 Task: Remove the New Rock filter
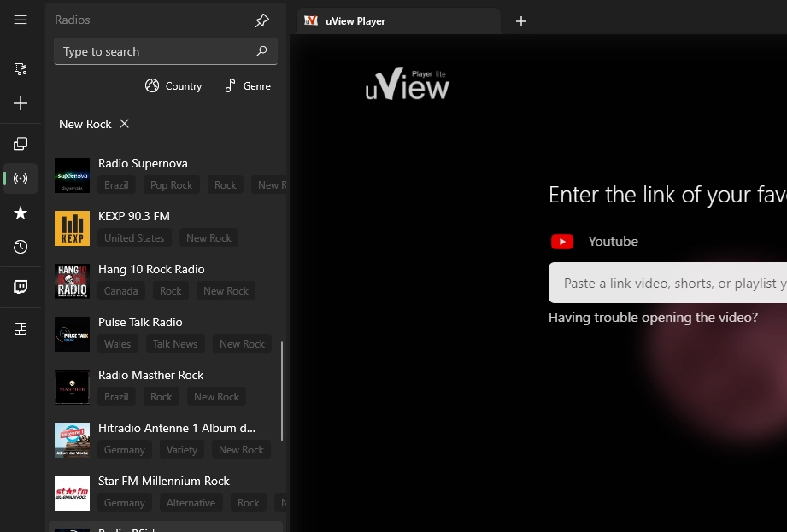click(125, 123)
